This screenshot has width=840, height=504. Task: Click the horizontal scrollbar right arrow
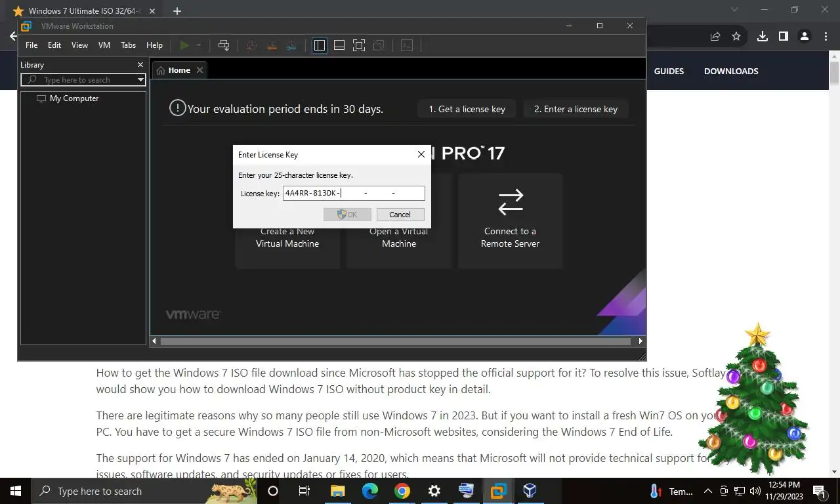[641, 341]
